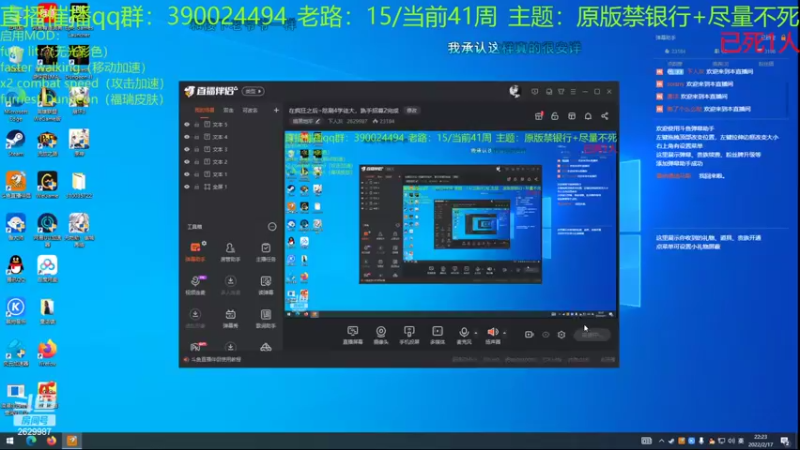The width and height of the screenshot is (800, 450).
Task: Show hidden system tray icons chevron
Action: point(661,441)
